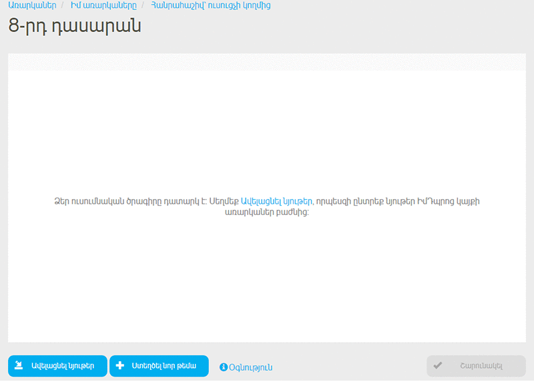Click the info circle icon beside Օգնություն

point(224,367)
